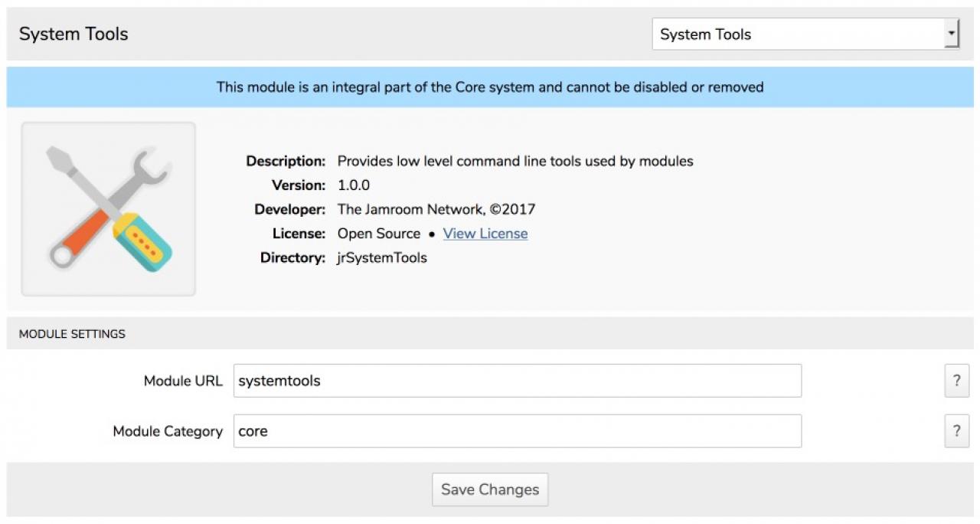Click the crossed screwdriver and wrench module icon
The height and width of the screenshot is (524, 980).
[109, 208]
